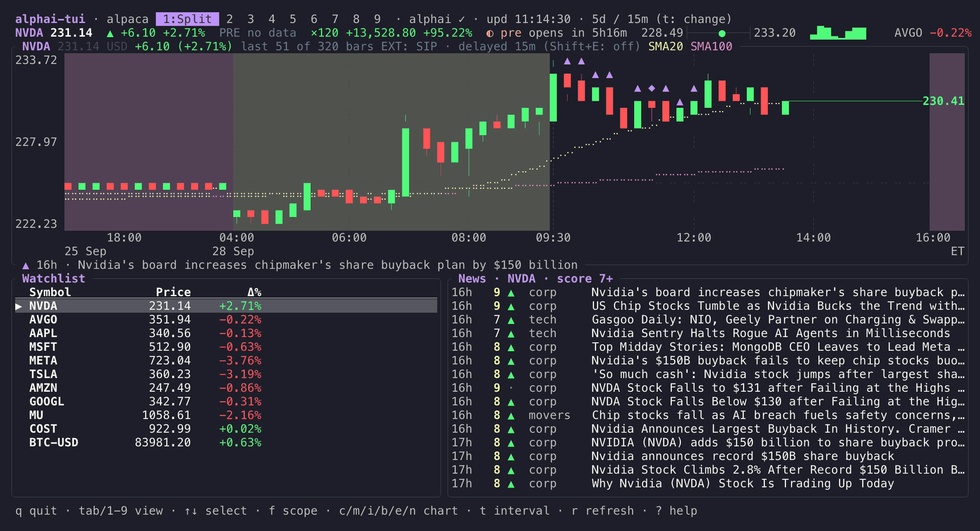This screenshot has width=980, height=531.
Task: Select the TSLA watchlist entry
Action: click(226, 374)
